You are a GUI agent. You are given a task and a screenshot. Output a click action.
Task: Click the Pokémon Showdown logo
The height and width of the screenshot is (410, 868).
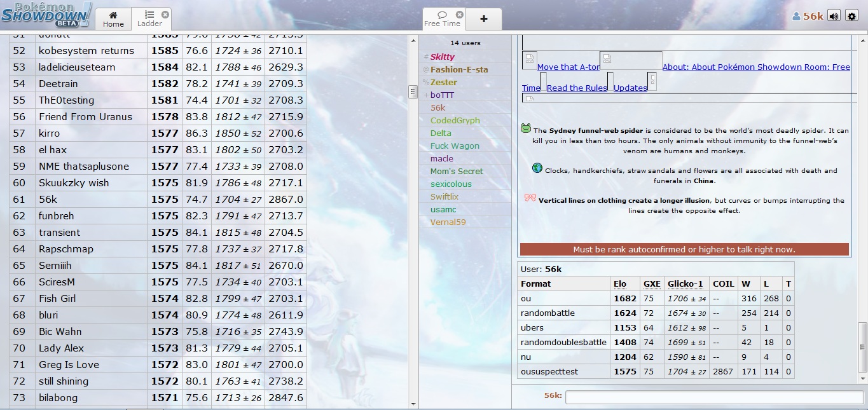click(x=46, y=15)
